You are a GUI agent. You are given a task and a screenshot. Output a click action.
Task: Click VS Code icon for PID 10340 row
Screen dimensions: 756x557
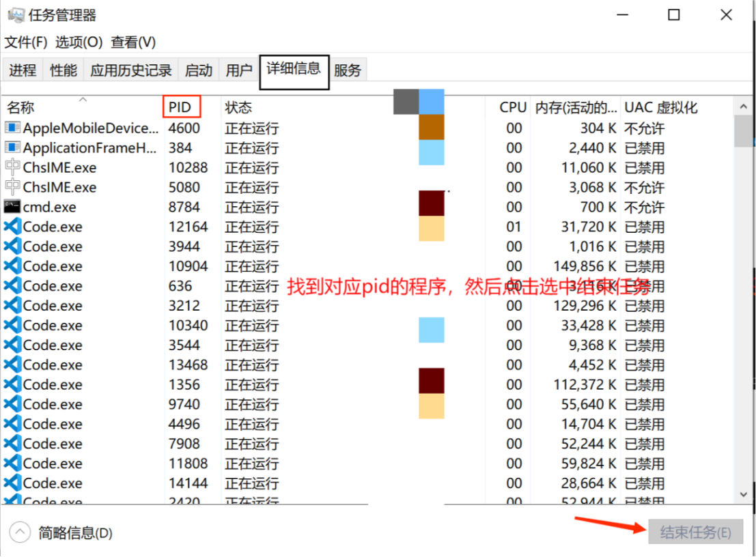tap(13, 325)
